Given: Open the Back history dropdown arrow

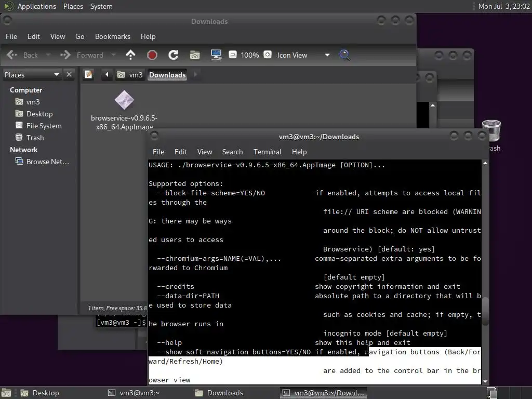Looking at the screenshot, I should tap(48, 55).
